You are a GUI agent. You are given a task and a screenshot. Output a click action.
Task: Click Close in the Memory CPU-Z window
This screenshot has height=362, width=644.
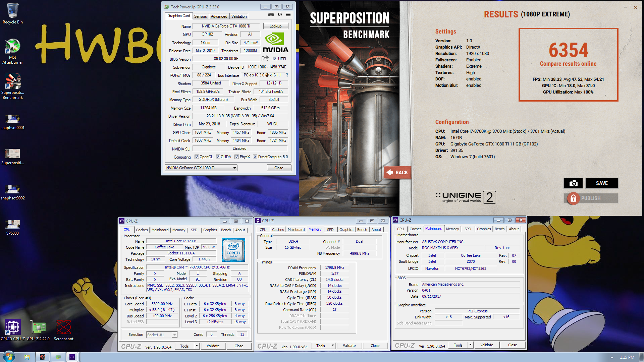[375, 346]
